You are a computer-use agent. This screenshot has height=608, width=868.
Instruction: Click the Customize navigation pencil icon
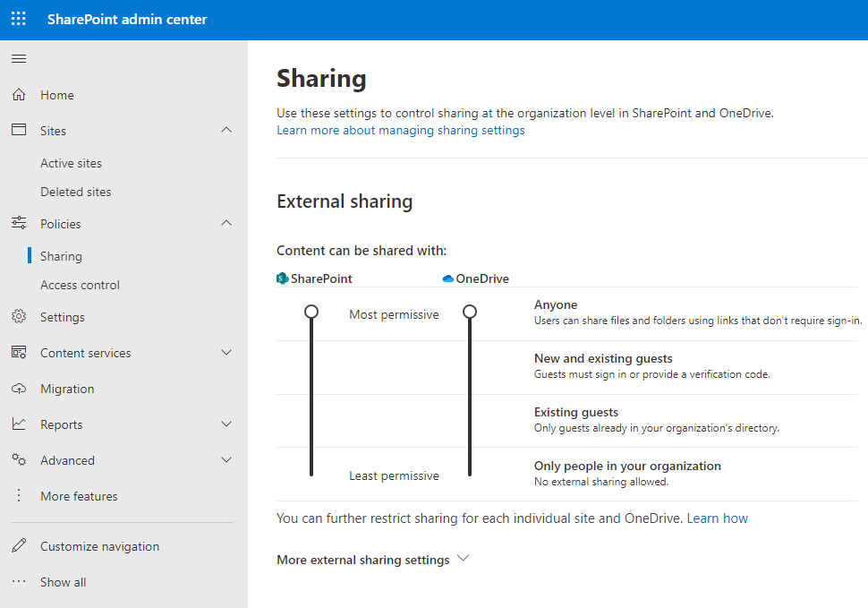coord(19,545)
